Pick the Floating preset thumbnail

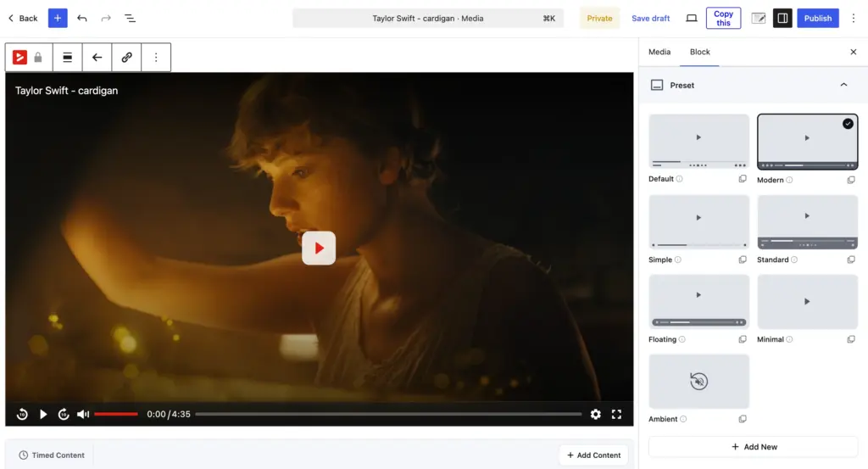[698, 302]
